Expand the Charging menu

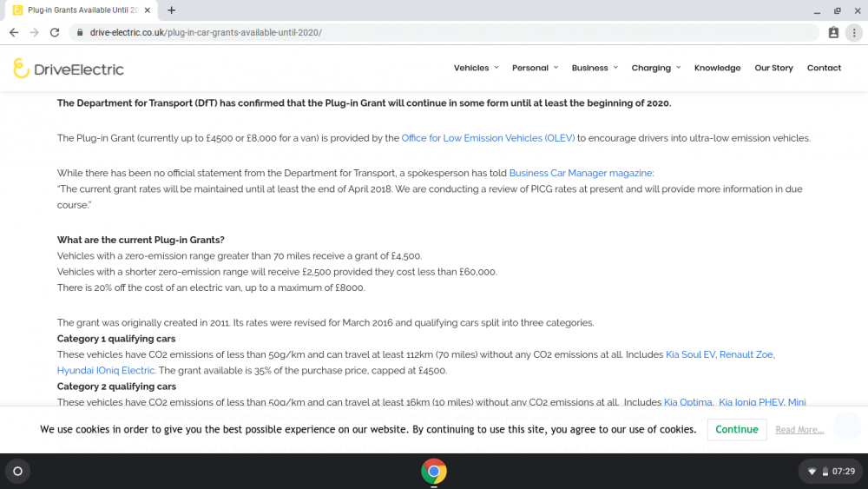(656, 68)
